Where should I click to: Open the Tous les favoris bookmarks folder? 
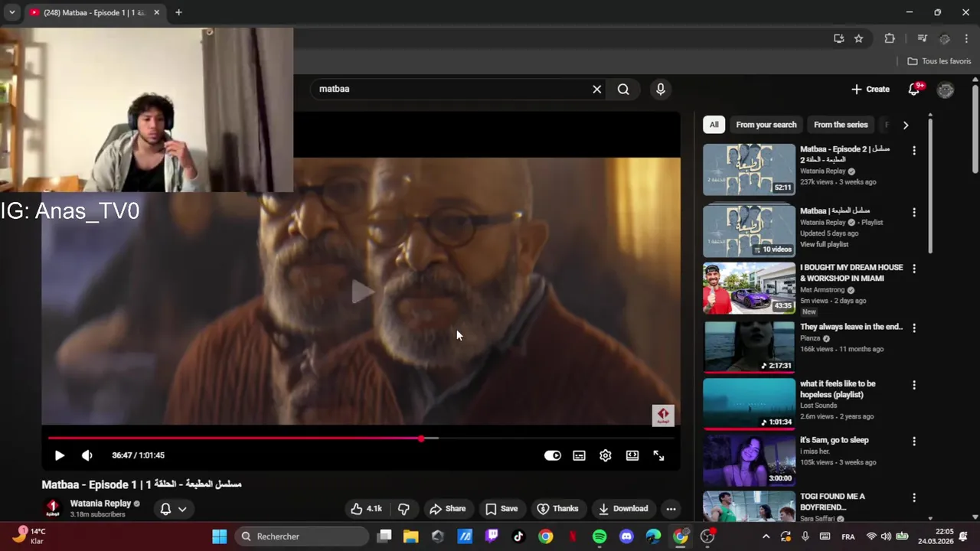click(939, 61)
